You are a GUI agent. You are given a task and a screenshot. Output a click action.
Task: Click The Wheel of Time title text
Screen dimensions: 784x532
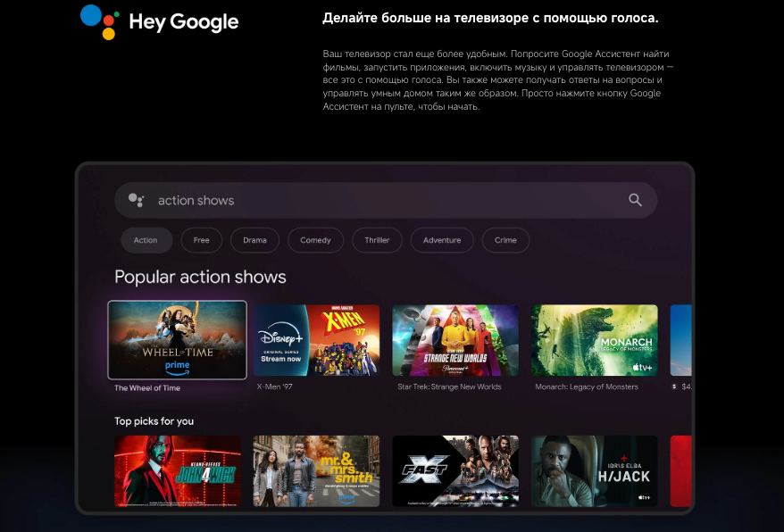pyautogui.click(x=147, y=388)
